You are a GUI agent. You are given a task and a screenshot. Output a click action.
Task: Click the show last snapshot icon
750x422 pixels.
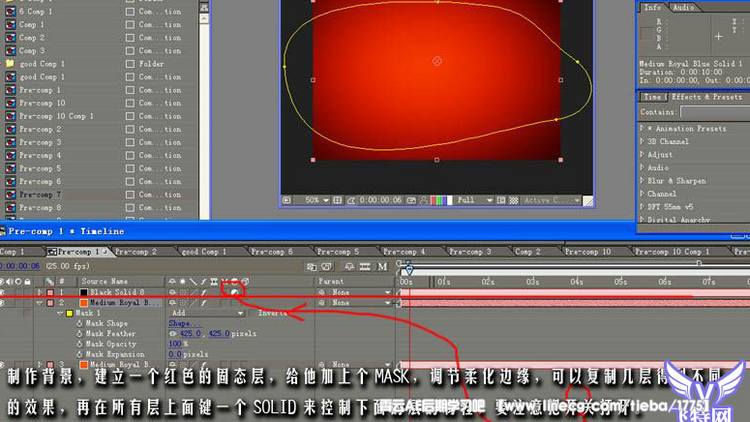[x=423, y=200]
